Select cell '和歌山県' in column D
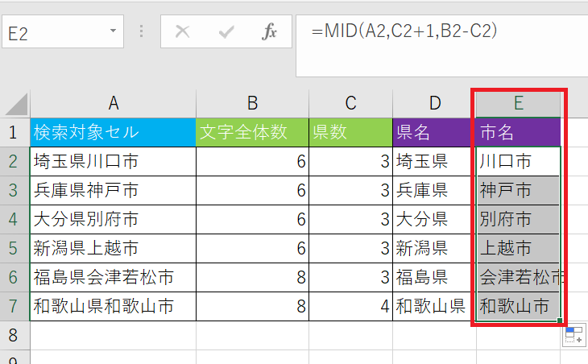Image resolution: width=588 pixels, height=364 pixels. click(x=434, y=306)
